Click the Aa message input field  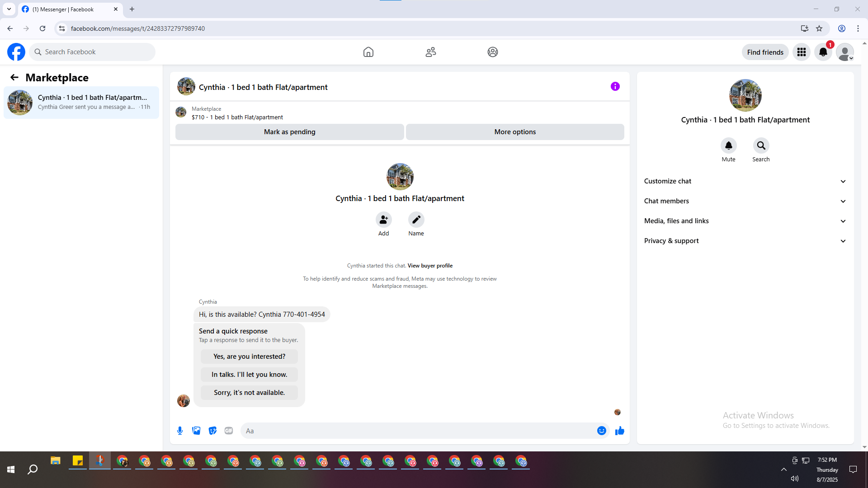pos(419,431)
